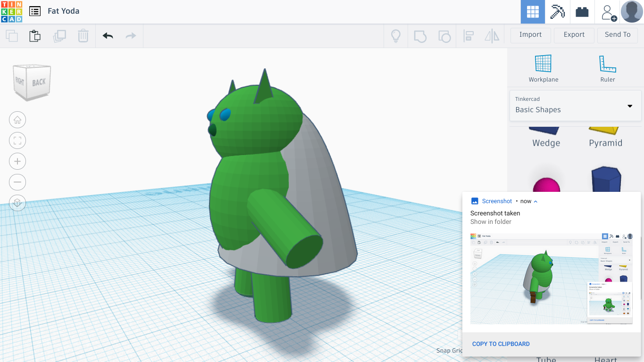Open Blocks mode pickaxe icon
This screenshot has height=362, width=644.
tap(557, 12)
